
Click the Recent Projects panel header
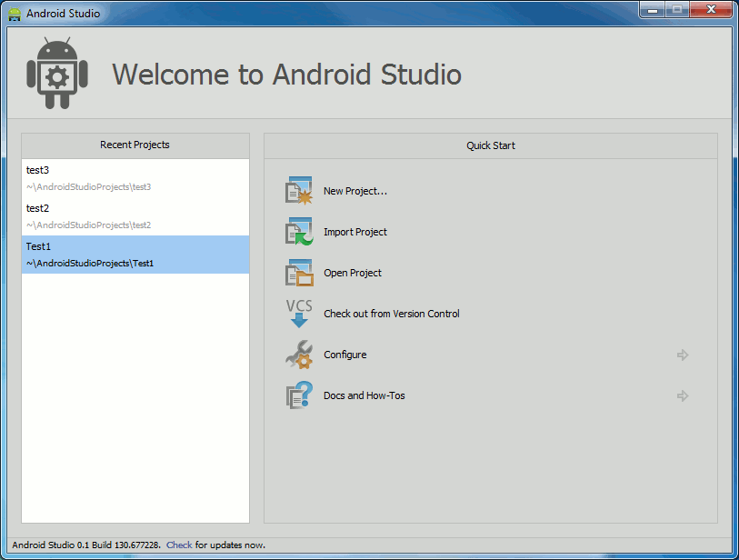(135, 145)
